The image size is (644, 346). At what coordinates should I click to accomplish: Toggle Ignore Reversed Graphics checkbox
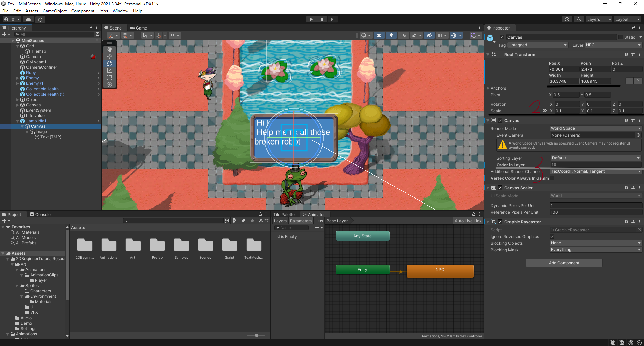click(x=552, y=236)
